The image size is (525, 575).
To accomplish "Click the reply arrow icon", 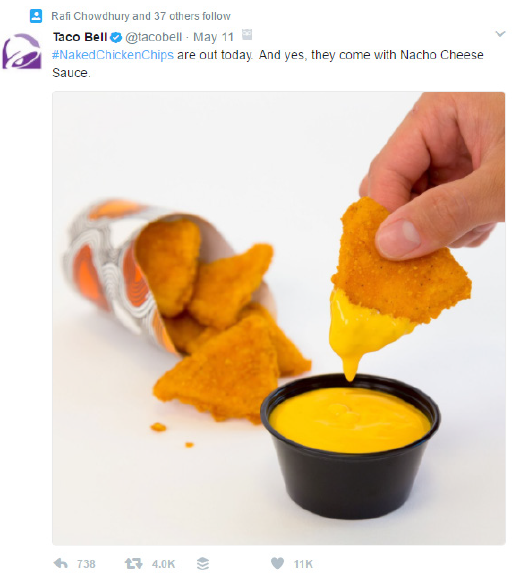I will pos(61,563).
